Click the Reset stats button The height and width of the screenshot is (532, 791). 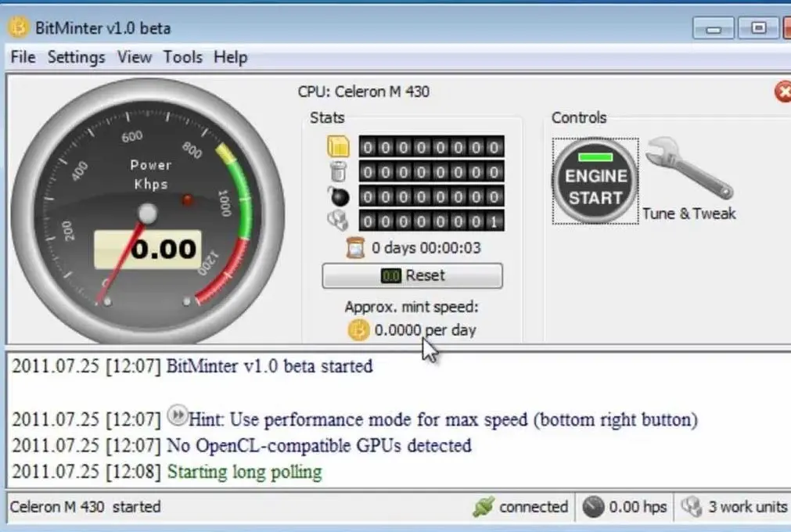point(412,276)
